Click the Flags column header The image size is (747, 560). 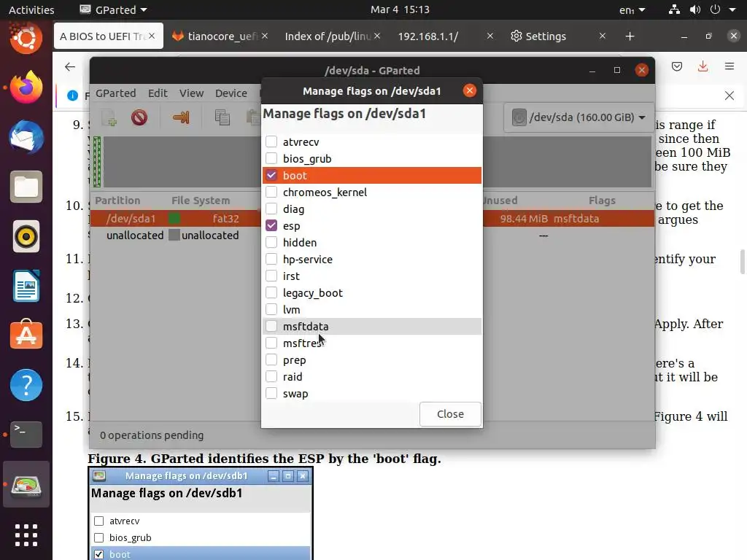[x=602, y=201]
